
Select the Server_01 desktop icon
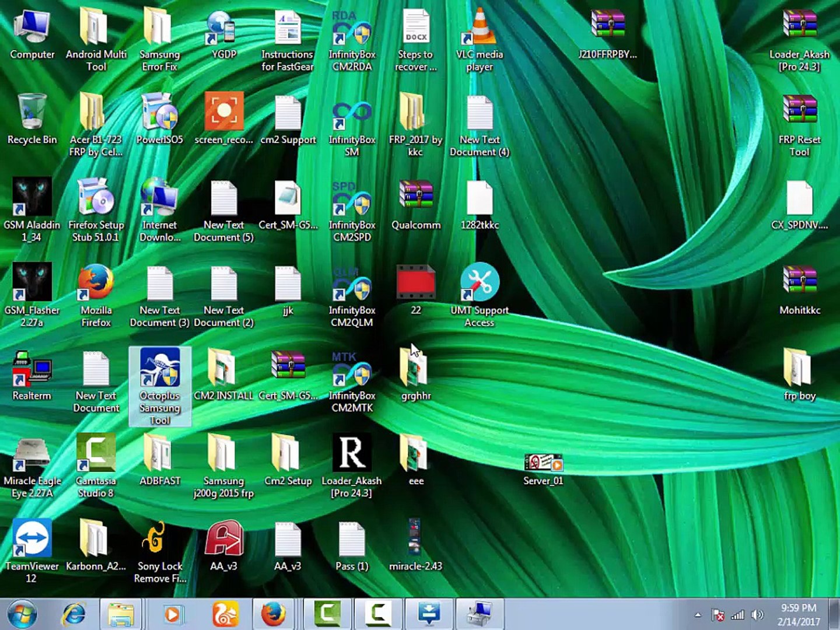(543, 464)
